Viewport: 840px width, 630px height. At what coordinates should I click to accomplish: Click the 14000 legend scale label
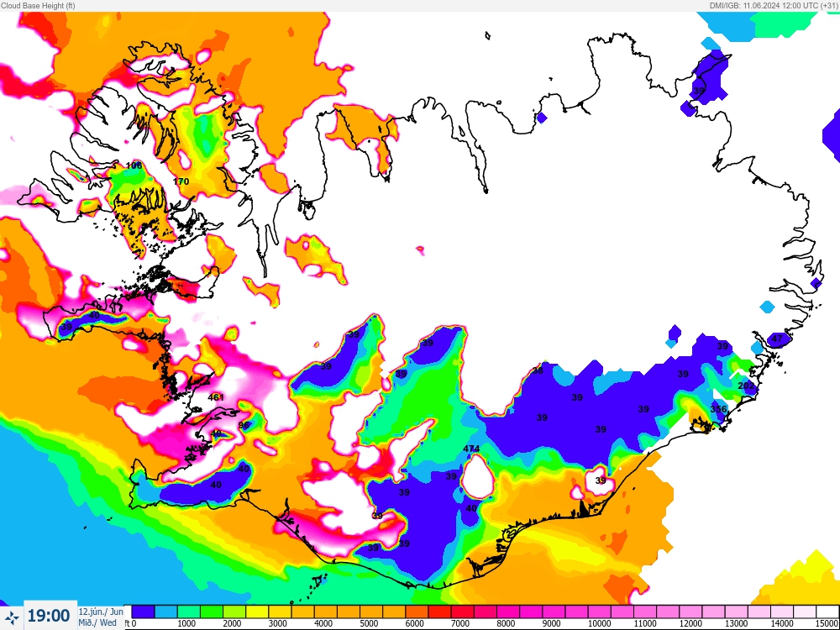coord(781,623)
